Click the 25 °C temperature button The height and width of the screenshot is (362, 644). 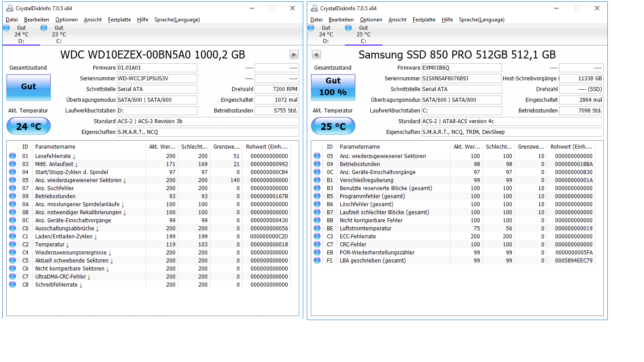tap(333, 126)
